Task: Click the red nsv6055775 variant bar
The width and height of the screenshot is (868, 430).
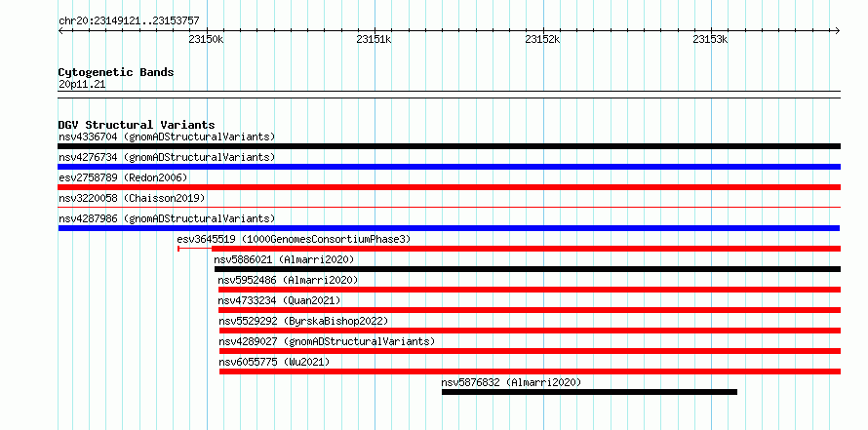Action: click(530, 371)
